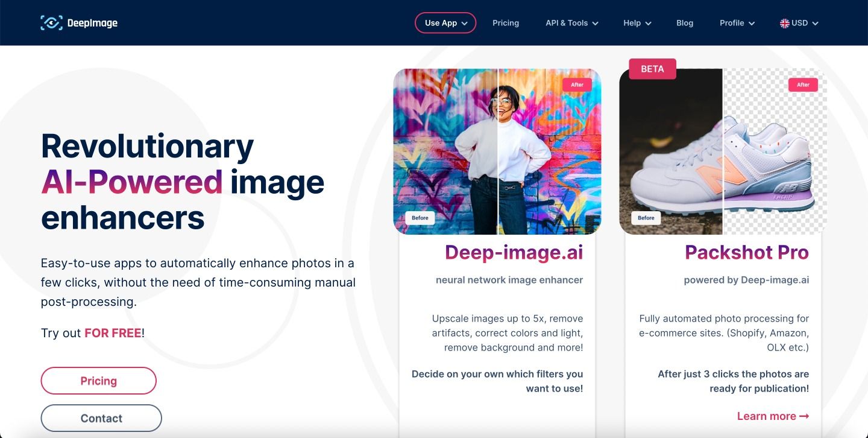Click the UK flag currency icon
868x438 pixels.
tap(784, 23)
